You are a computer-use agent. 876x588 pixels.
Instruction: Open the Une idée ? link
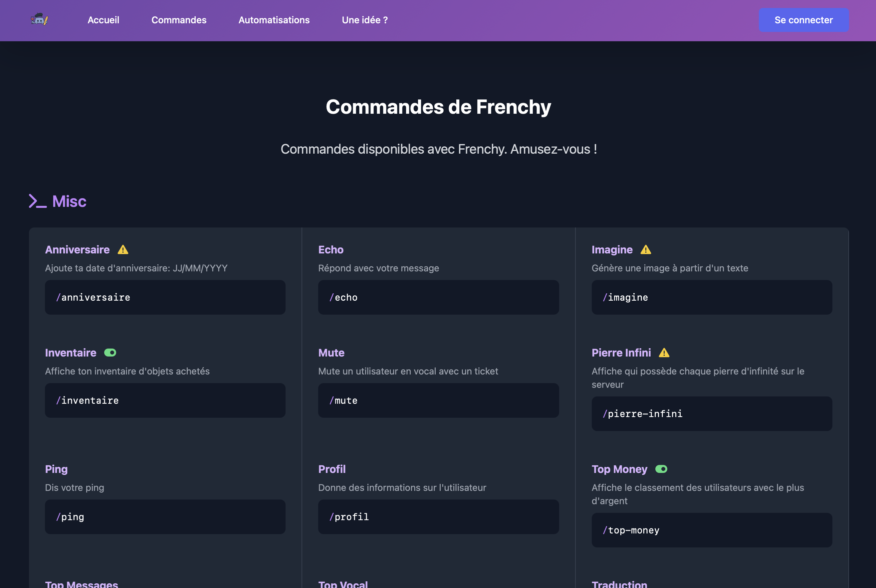(365, 20)
